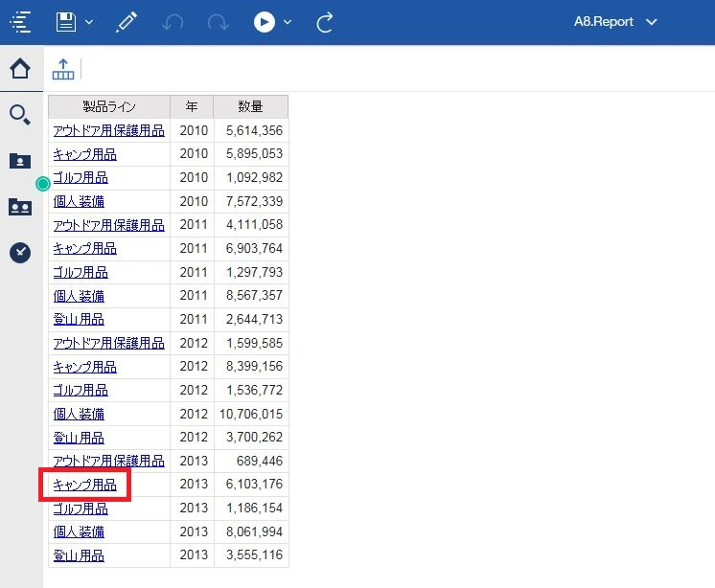Open Recent clock icon in sidebar
715x588 pixels.
coord(20,252)
